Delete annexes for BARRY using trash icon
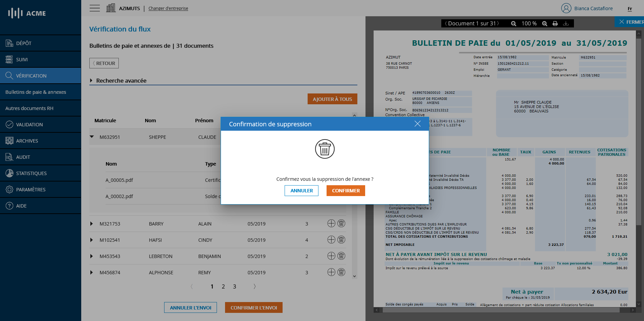 [341, 223]
